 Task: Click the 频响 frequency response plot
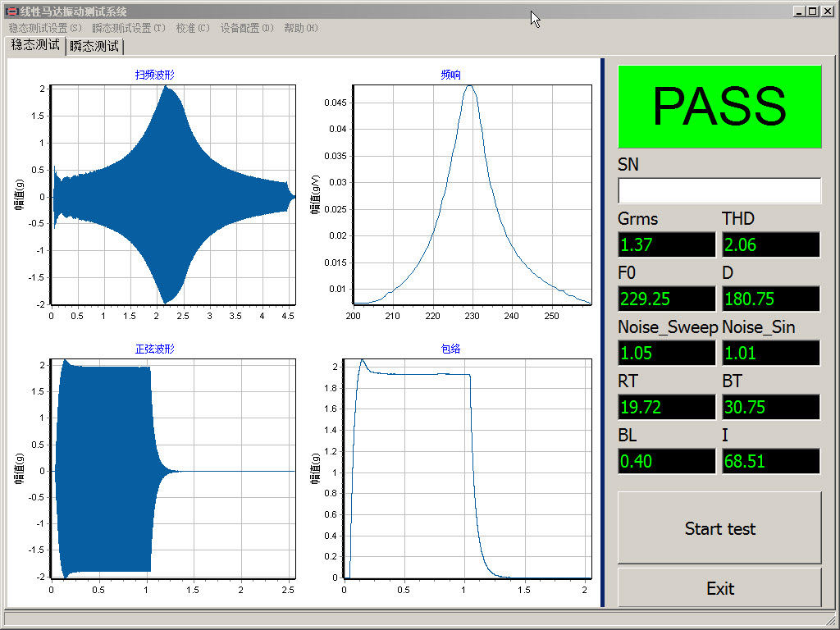(x=472, y=194)
